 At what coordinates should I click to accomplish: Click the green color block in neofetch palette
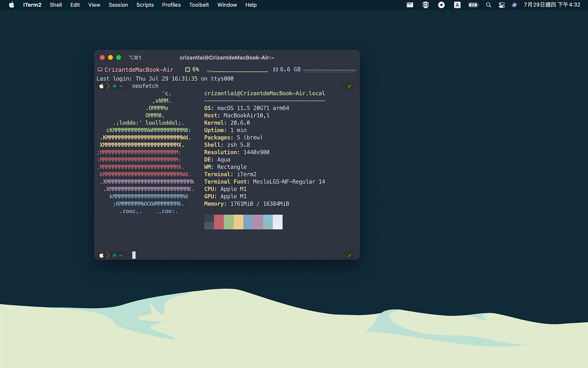coord(228,222)
